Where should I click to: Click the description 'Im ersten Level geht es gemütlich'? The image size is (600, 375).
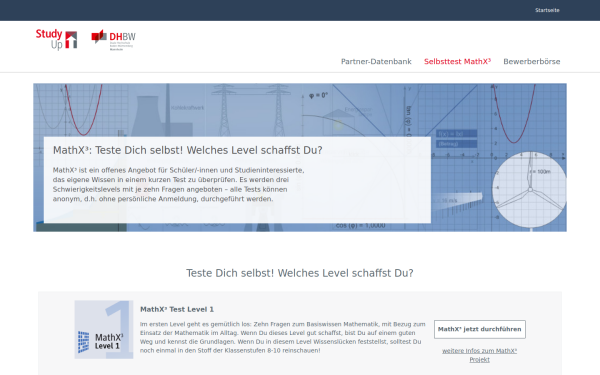pos(282,337)
